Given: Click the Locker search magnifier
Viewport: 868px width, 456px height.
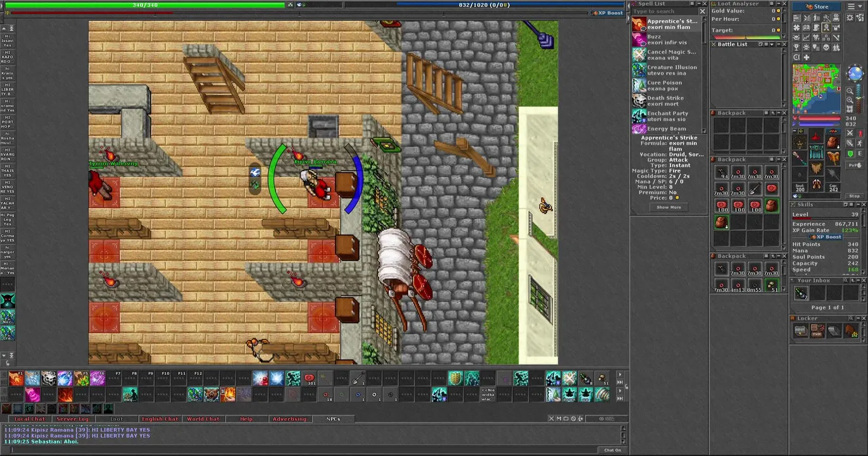Looking at the screenshot, I should tap(851, 319).
